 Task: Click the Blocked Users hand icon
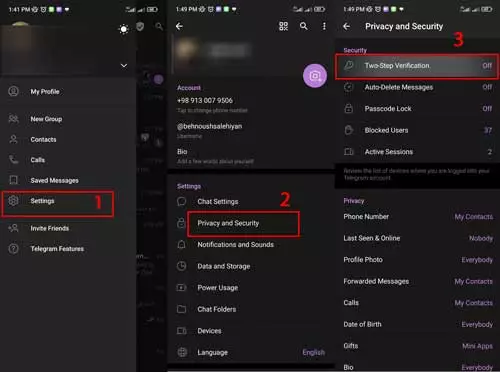(x=349, y=130)
